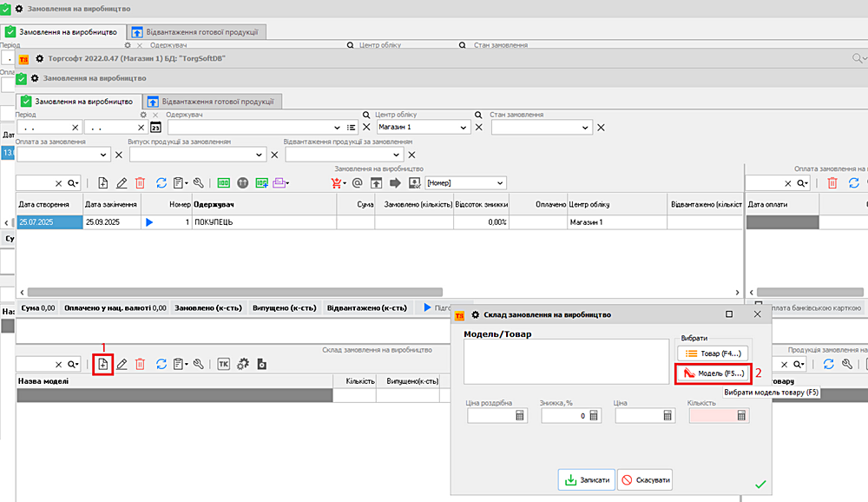Open calculator in Знижка,% field
Image resolution: width=868 pixels, height=502 pixels.
(x=593, y=416)
